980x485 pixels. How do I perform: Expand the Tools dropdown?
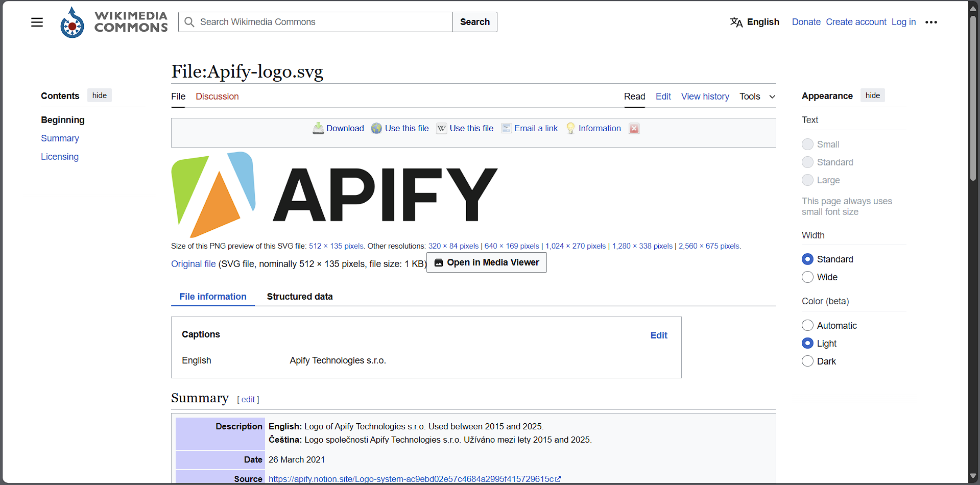click(757, 96)
